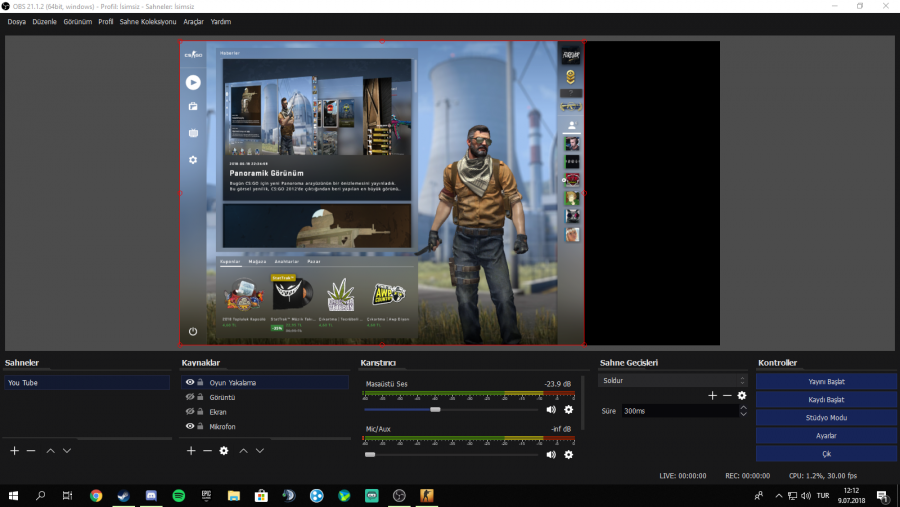Open the Düzenle menu
This screenshot has width=900, height=507.
coord(44,22)
